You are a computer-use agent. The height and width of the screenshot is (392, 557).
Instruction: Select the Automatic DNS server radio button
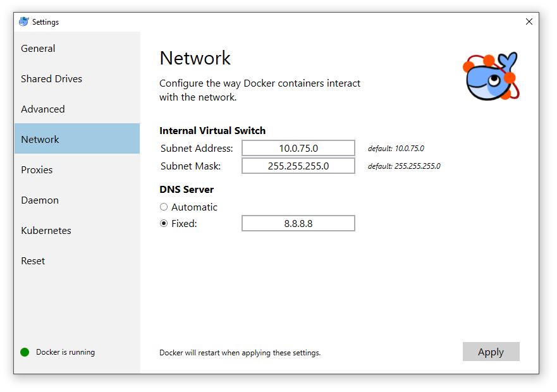point(164,207)
